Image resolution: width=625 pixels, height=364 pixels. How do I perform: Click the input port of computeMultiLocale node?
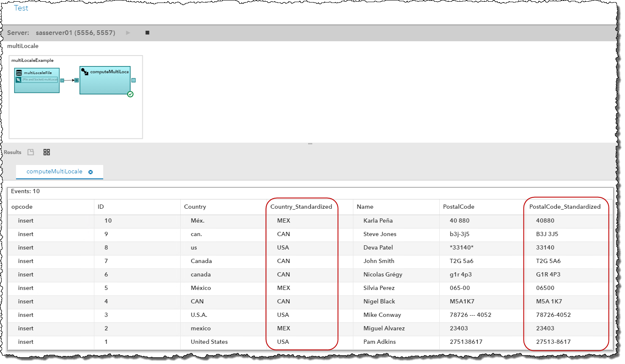[77, 80]
